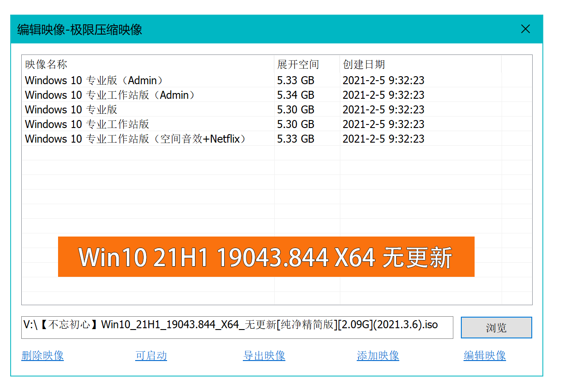Click creation date of 专业版（Admin） row

point(383,80)
